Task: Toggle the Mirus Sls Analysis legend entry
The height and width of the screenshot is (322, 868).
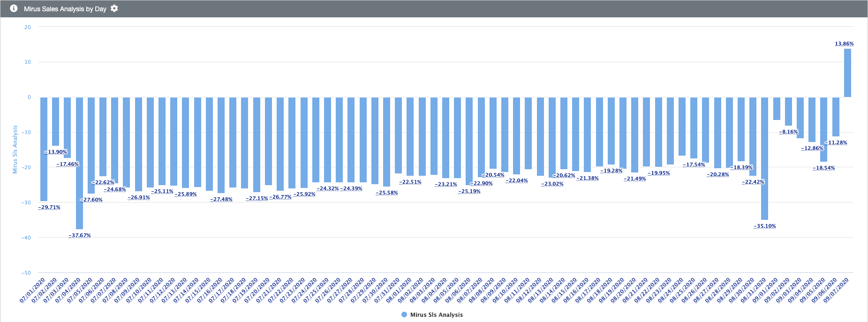Action: 432,315
